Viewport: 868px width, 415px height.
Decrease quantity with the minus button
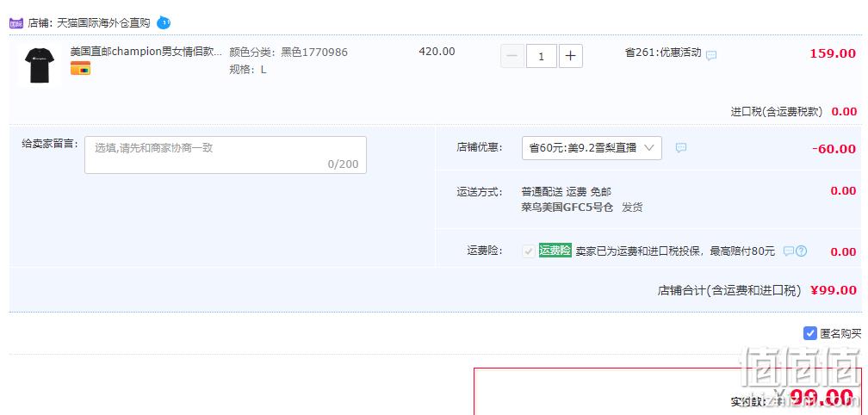pos(512,57)
